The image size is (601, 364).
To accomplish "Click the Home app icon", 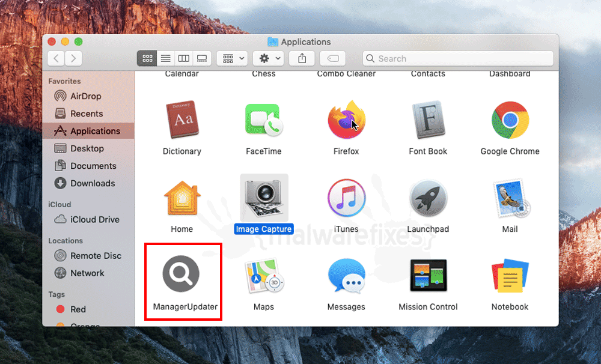I will (182, 198).
